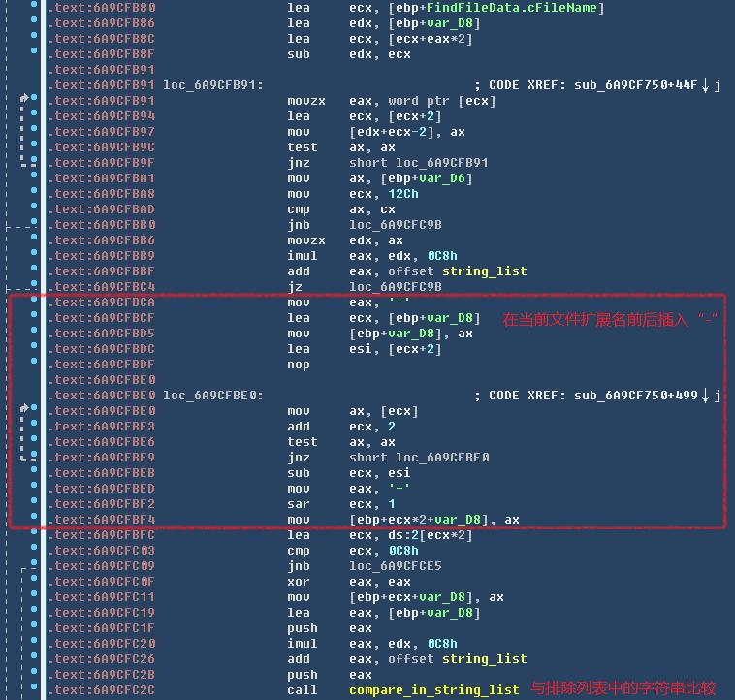Select the 12Ch constant value
This screenshot has height=700, width=735.
pyautogui.click(x=403, y=194)
